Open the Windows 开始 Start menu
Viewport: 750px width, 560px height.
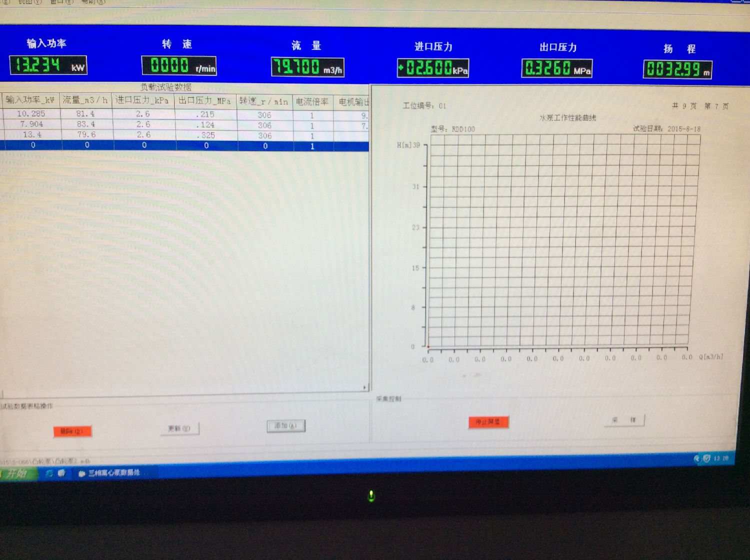[18, 473]
